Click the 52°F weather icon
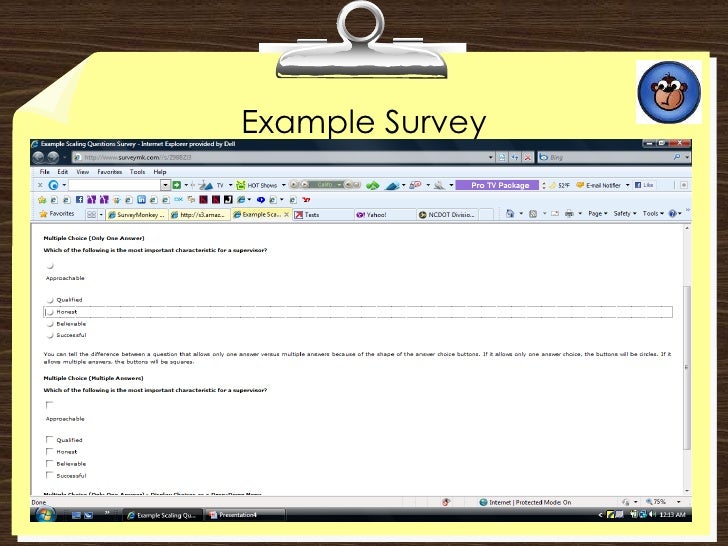The image size is (728, 546). point(552,185)
